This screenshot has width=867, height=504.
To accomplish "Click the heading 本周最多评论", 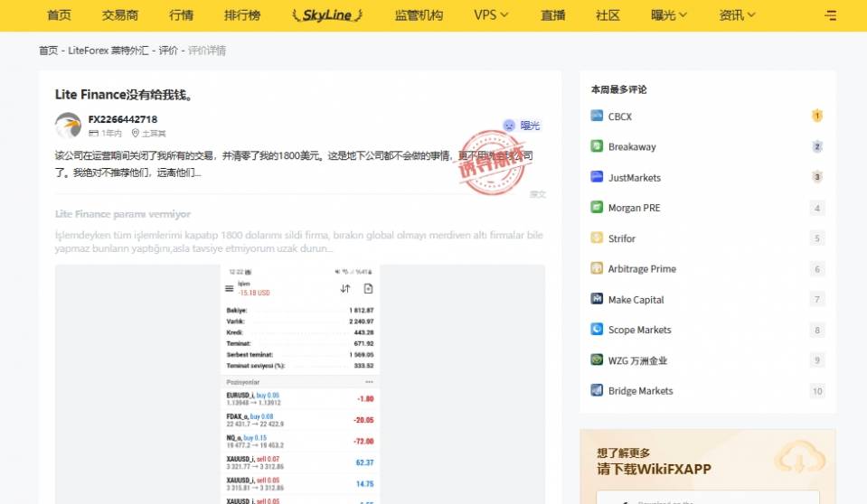I will pyautogui.click(x=618, y=89).
